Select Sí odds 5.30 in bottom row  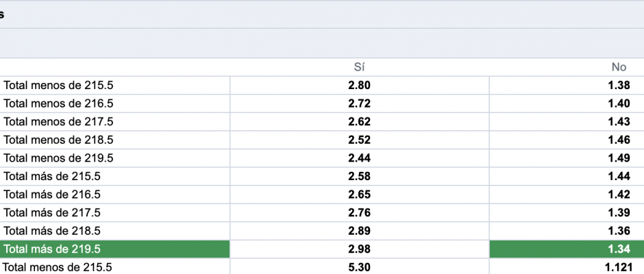click(360, 266)
